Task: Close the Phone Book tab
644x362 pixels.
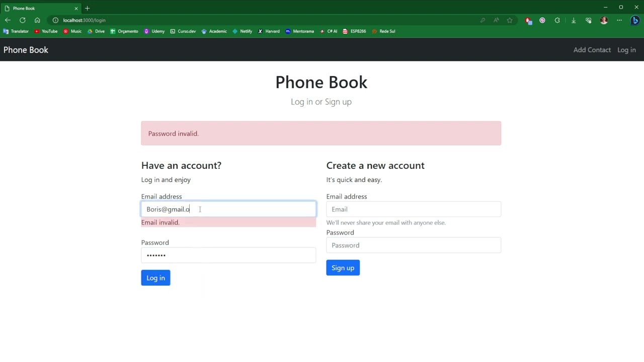Action: pyautogui.click(x=76, y=8)
